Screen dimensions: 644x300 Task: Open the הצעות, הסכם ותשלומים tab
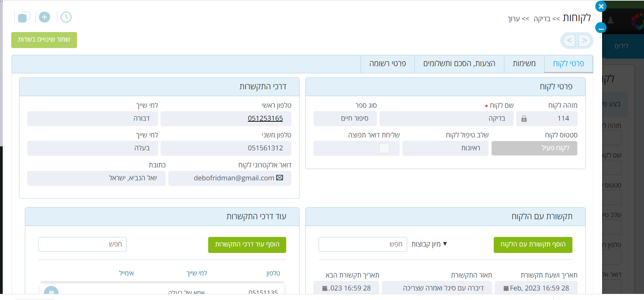pyautogui.click(x=459, y=64)
